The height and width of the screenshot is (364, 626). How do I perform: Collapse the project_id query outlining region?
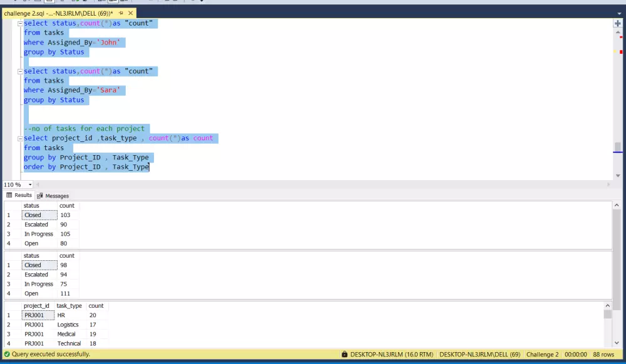(19, 138)
